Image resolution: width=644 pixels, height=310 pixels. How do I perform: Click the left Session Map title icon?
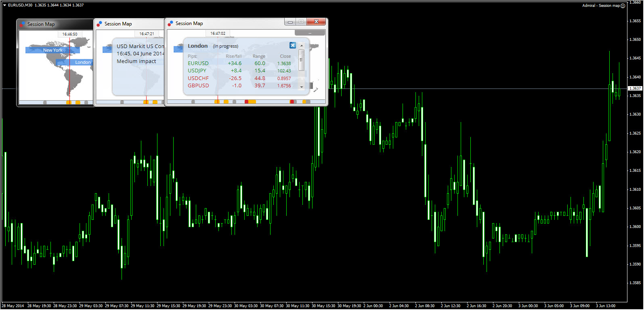coord(22,24)
